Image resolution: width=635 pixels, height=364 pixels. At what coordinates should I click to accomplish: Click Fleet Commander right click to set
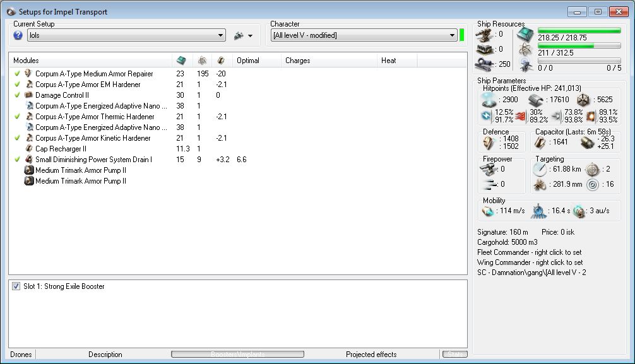click(x=530, y=252)
